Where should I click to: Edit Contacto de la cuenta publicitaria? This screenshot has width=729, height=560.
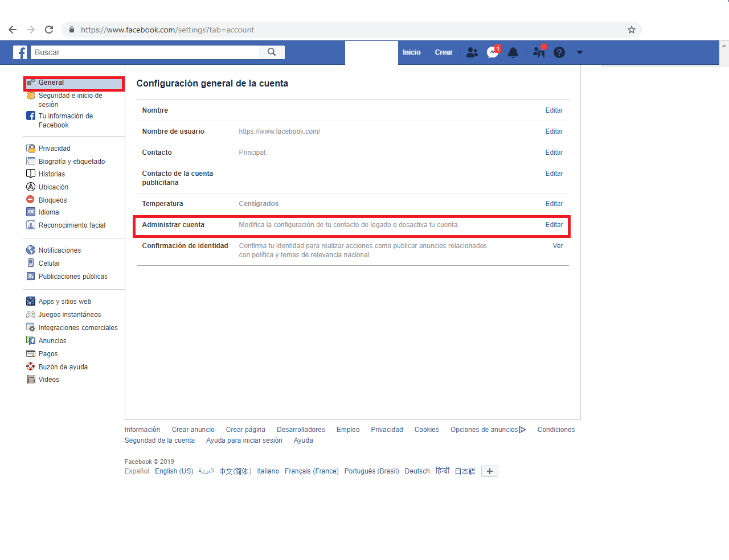554,174
